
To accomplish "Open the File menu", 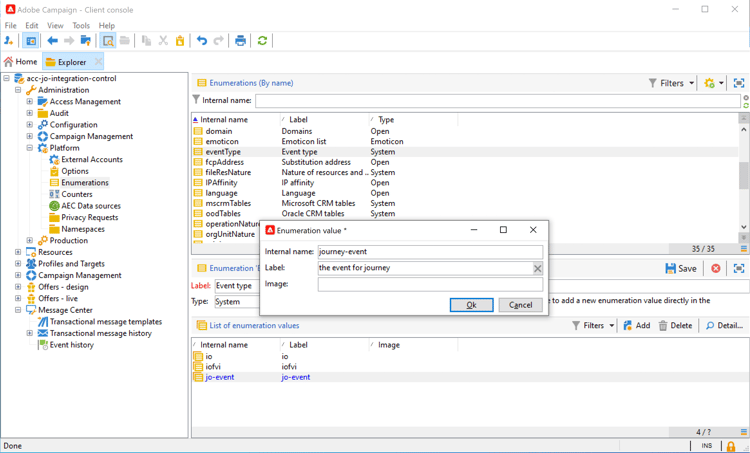I will 11,25.
